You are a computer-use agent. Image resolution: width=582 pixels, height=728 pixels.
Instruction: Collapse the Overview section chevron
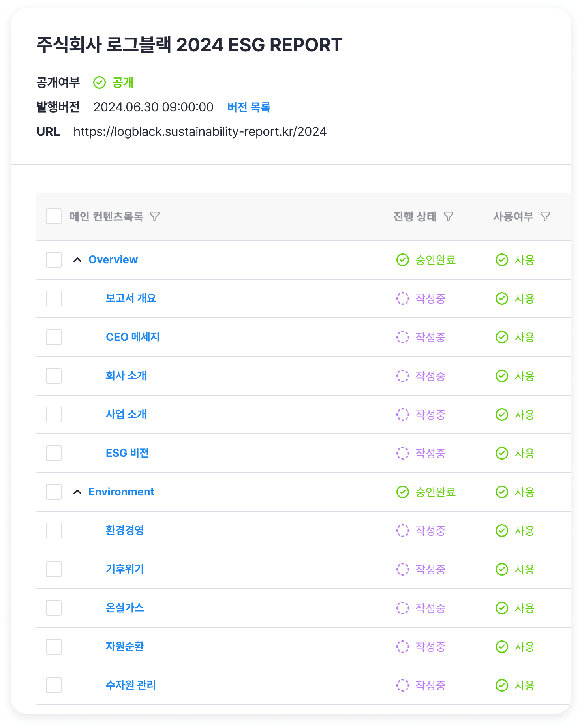pos(77,260)
